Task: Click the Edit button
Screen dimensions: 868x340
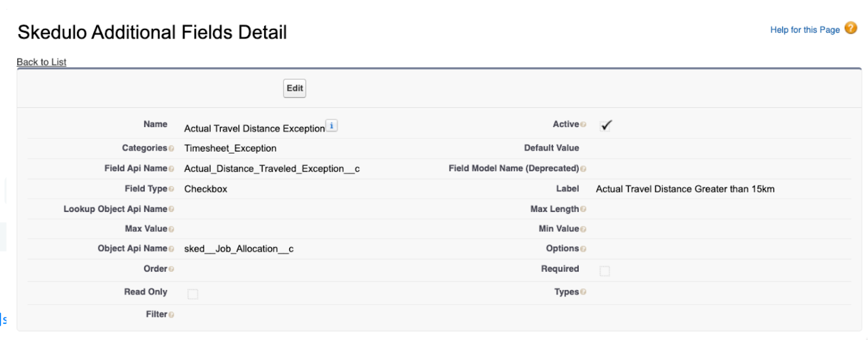Action: 295,88
